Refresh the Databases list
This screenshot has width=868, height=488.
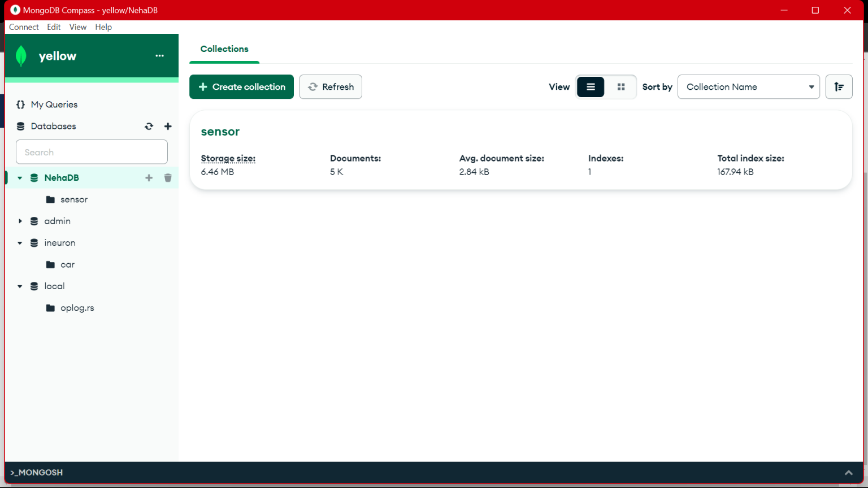[149, 126]
